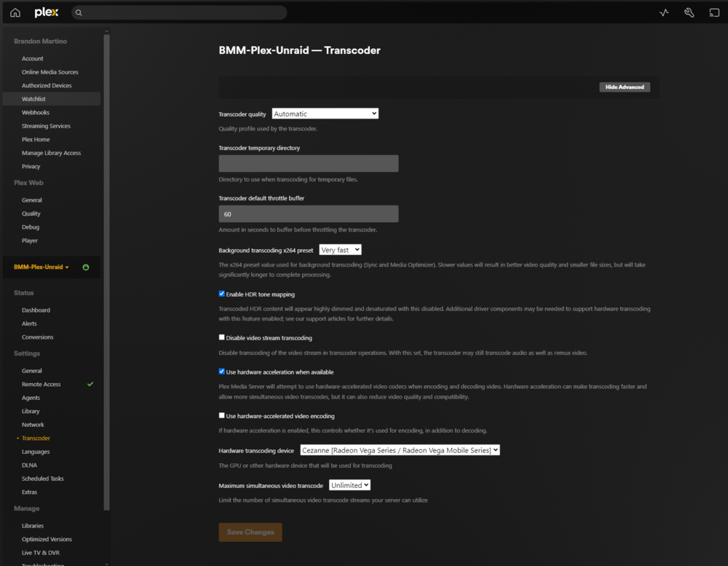Open General under Plex Web

(x=31, y=200)
